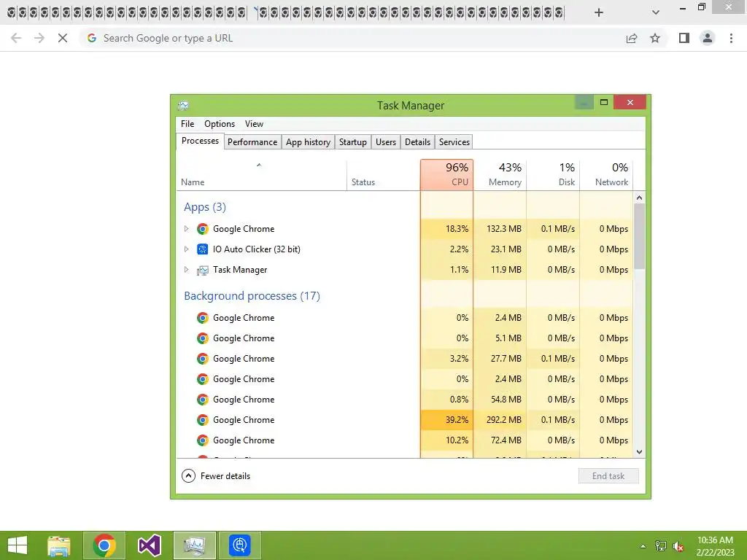
Task: Select Apps (3) group header
Action: (x=205, y=207)
